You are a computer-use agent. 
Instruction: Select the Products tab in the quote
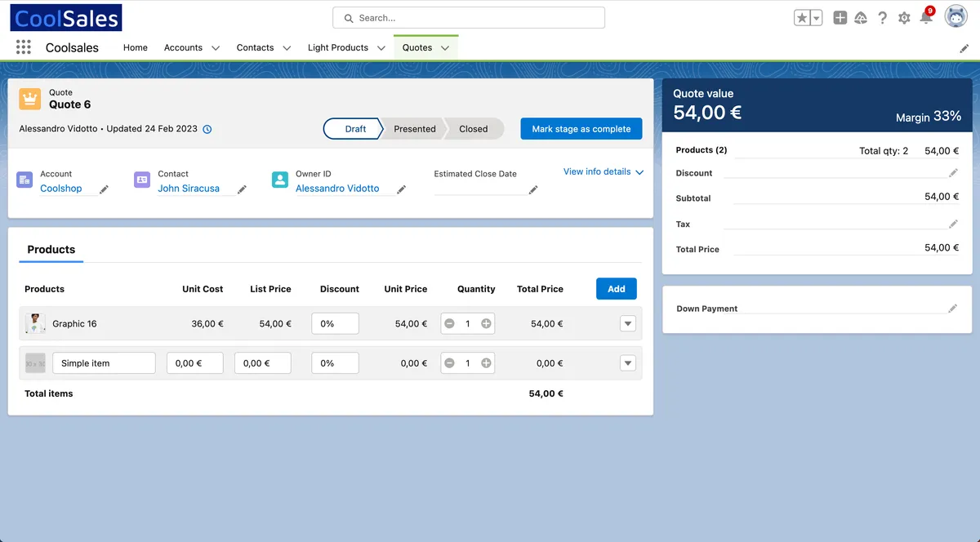(x=51, y=250)
